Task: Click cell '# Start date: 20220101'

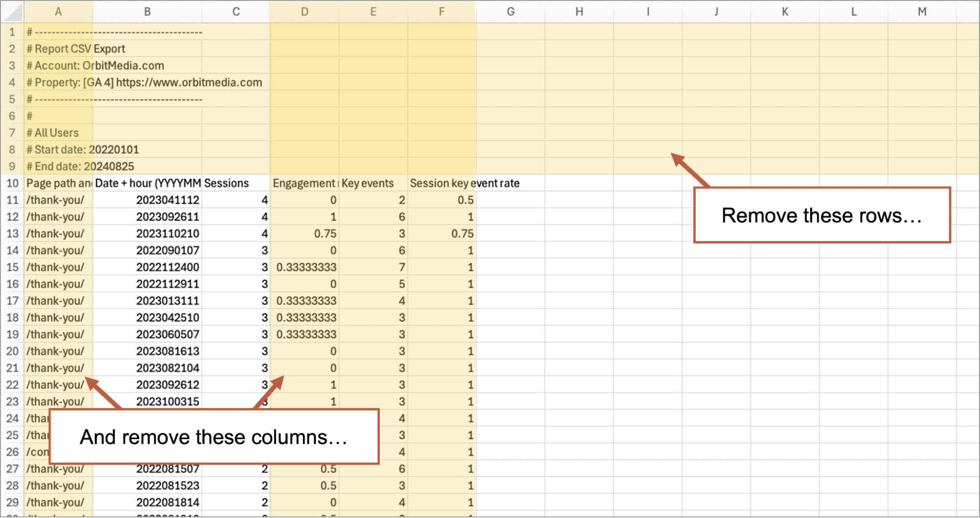Action: (x=83, y=149)
